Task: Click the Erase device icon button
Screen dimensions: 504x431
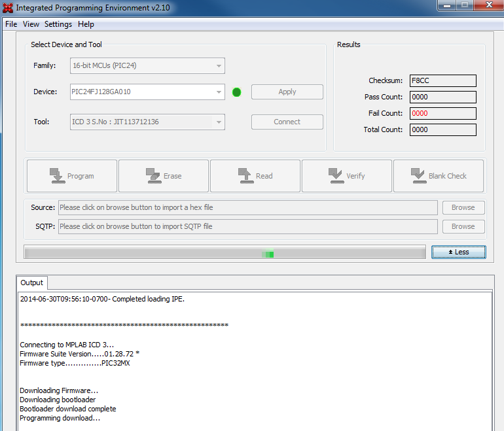Action: coord(164,176)
